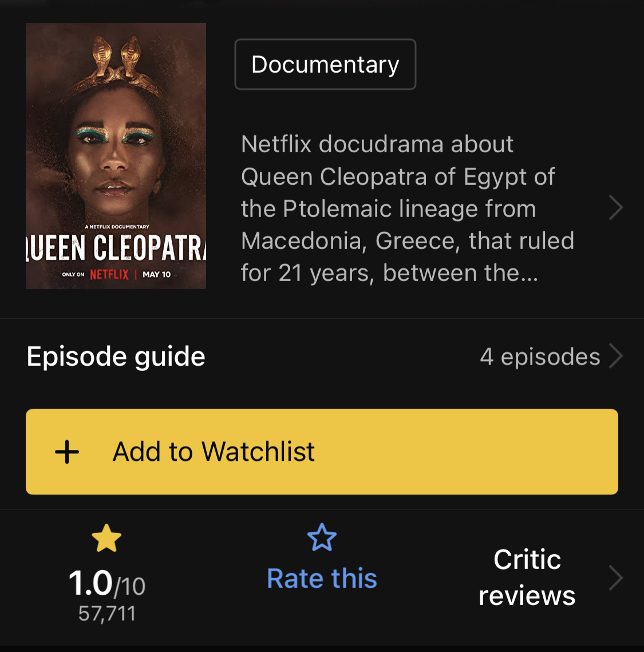
Task: Tap the yellow star rating icon
Action: (106, 538)
